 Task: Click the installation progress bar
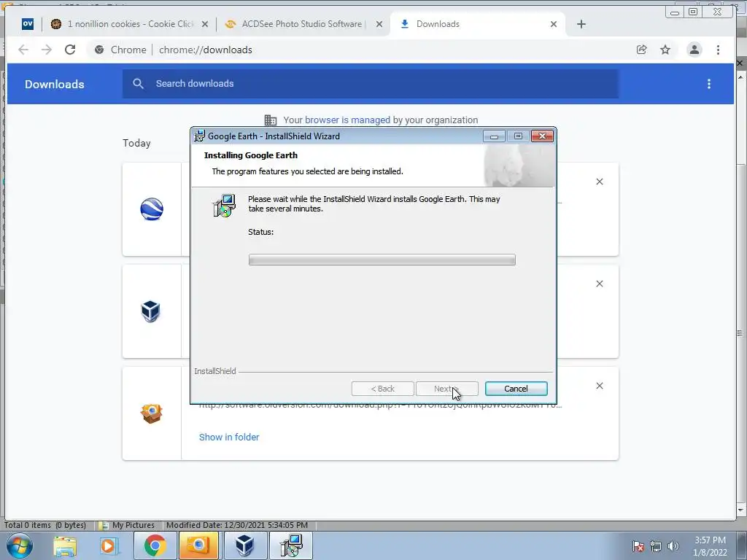382,260
